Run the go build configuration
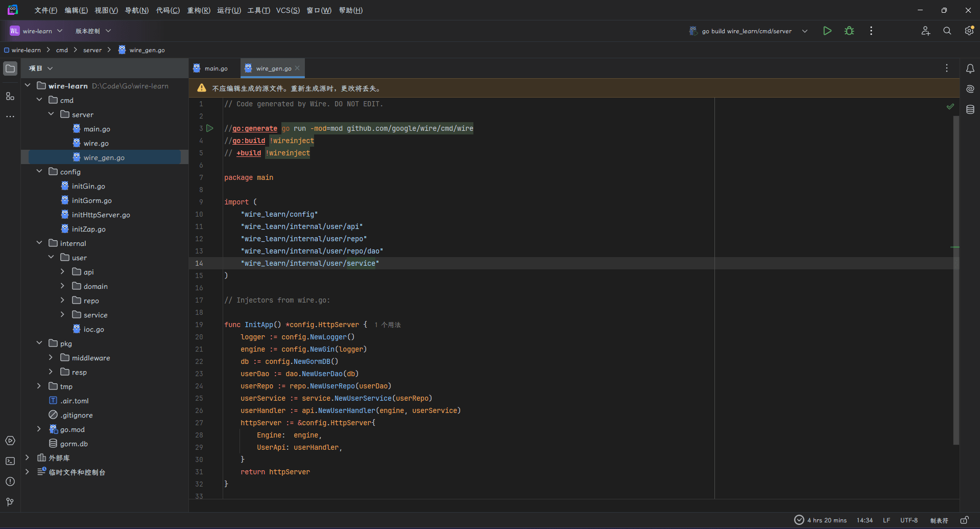This screenshot has height=529, width=980. click(x=827, y=31)
